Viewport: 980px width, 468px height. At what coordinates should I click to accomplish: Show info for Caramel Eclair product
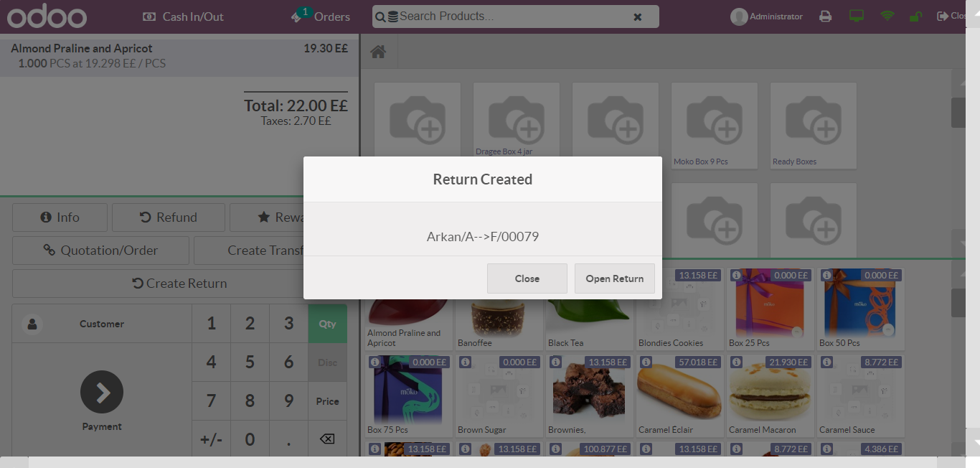pyautogui.click(x=646, y=362)
